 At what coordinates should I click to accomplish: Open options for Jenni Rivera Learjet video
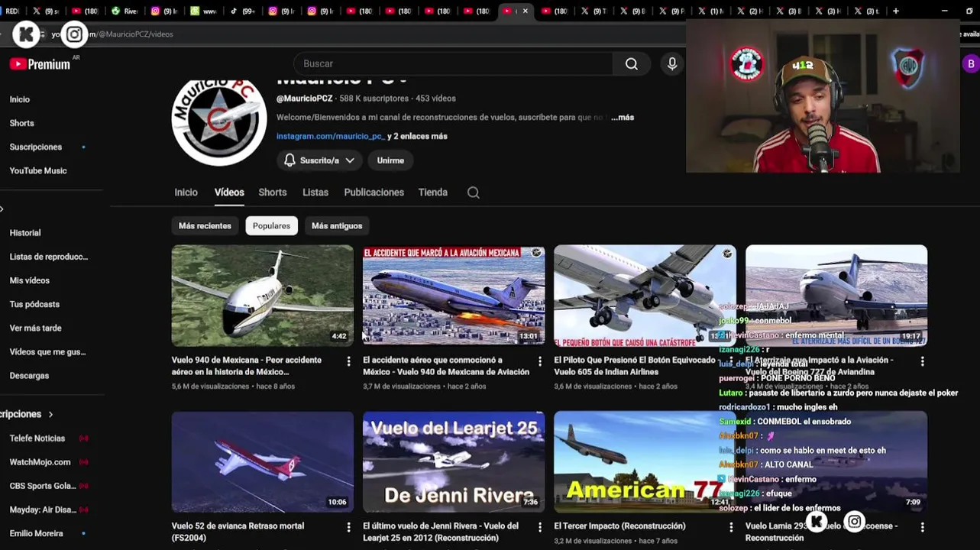tap(540, 527)
